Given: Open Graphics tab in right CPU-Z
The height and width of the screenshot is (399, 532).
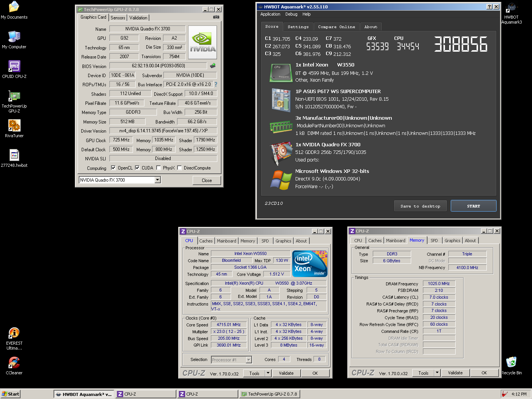Looking at the screenshot, I should point(453,241).
